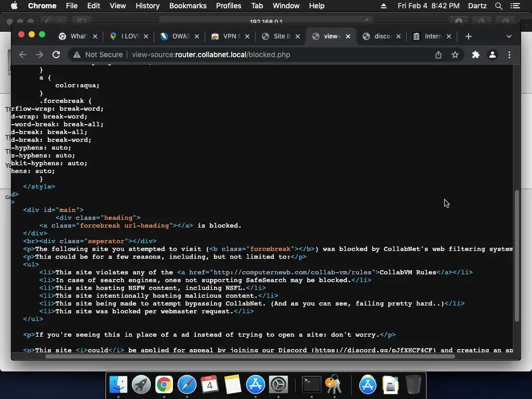532x399 pixels.
Task: Open Spotlight search in menu bar
Action: coord(498,6)
